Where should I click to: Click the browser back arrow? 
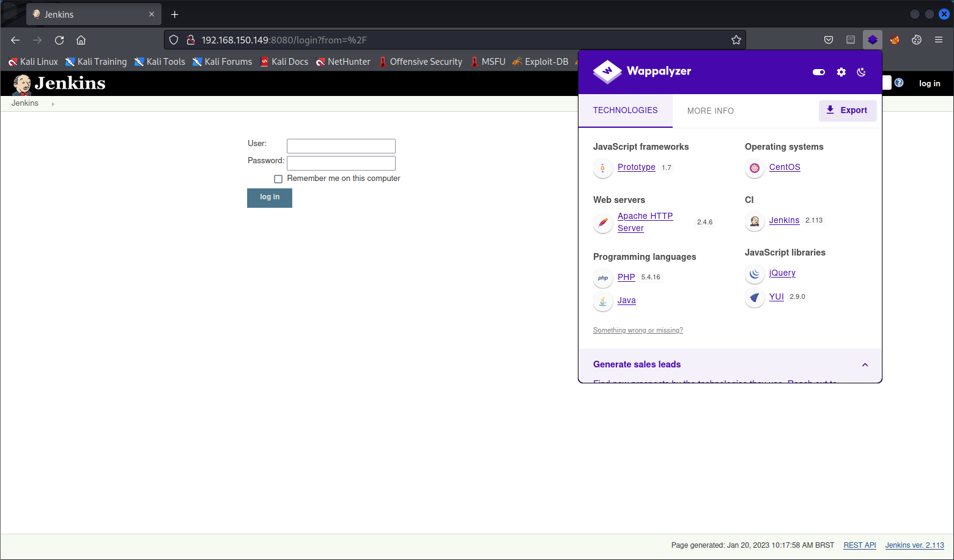tap(15, 40)
